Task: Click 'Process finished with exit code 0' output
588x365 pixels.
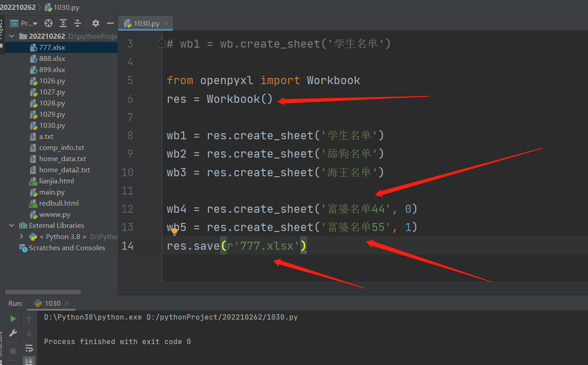Action: click(x=118, y=342)
